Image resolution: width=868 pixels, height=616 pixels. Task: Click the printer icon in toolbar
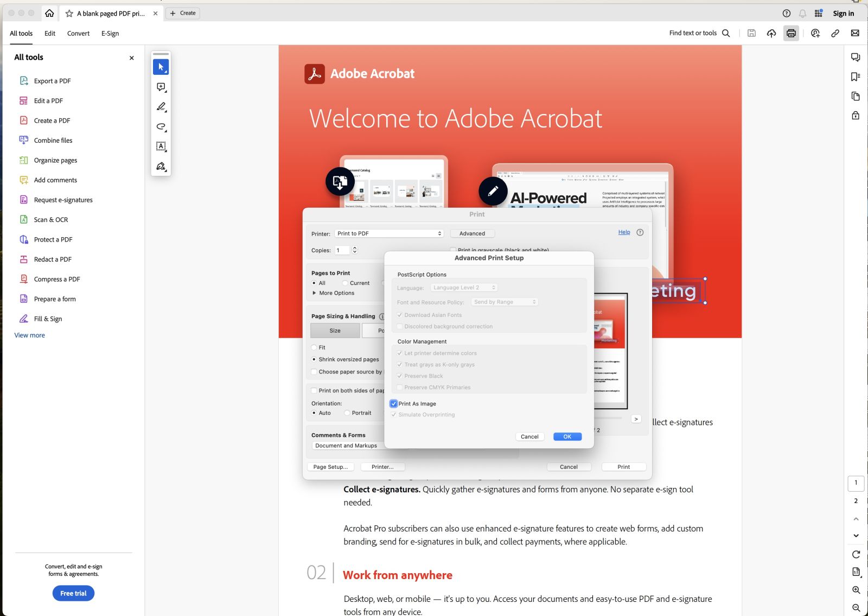click(x=791, y=33)
